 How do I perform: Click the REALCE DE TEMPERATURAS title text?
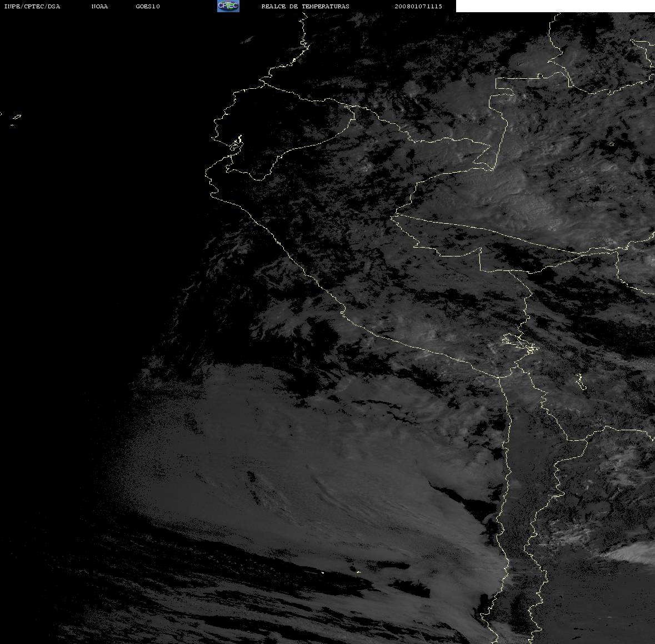[305, 6]
